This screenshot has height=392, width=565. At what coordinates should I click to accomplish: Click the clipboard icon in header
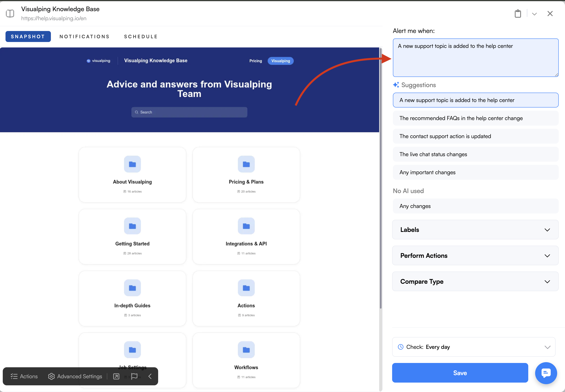click(518, 14)
